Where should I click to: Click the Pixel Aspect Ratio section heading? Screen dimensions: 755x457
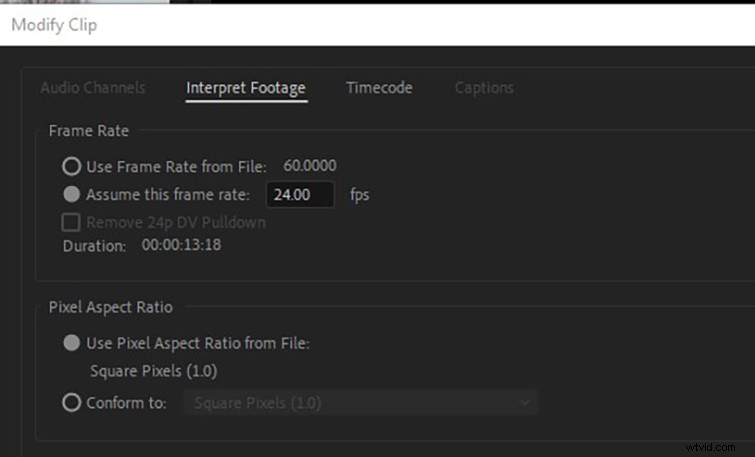coord(110,307)
